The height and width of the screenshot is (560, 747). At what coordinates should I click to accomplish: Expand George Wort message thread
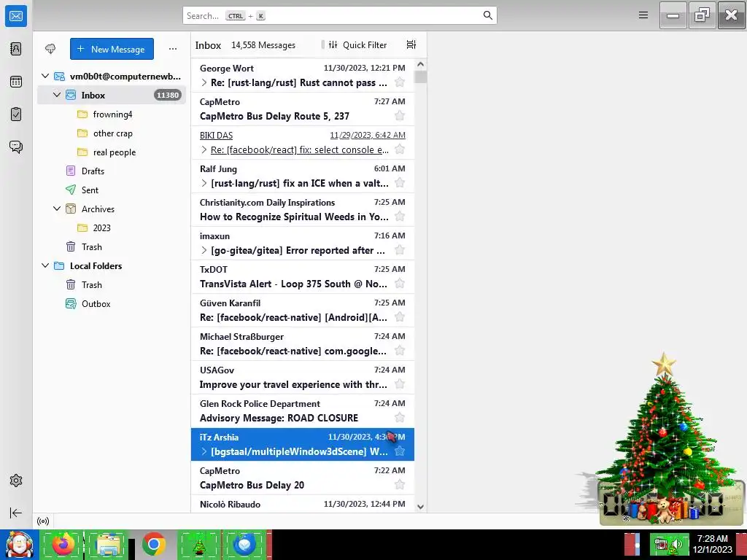(x=204, y=83)
